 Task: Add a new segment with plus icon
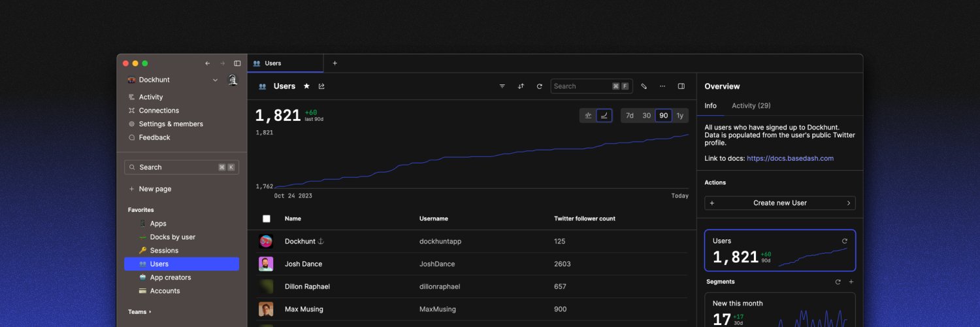click(x=851, y=282)
